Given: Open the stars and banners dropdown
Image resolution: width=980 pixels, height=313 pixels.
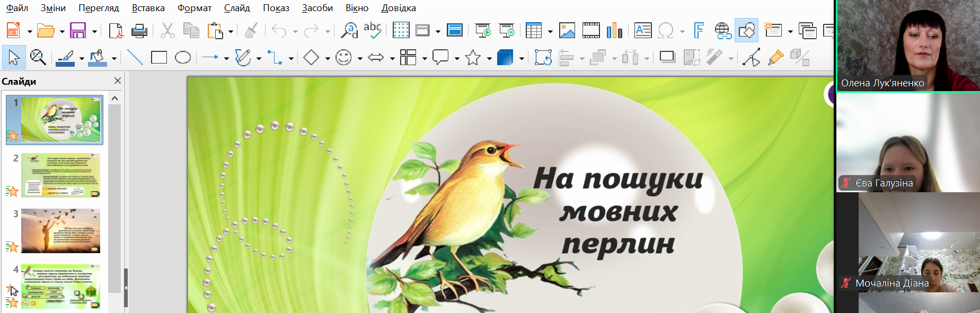Looking at the screenshot, I should coord(489,58).
